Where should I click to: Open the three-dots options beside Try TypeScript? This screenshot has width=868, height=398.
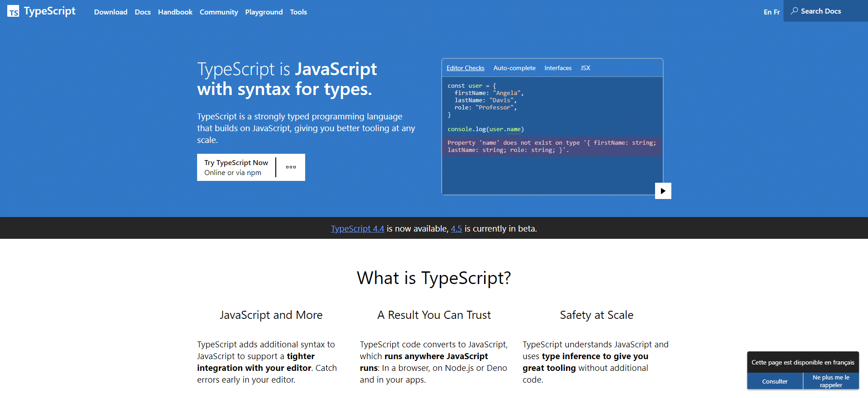[291, 167]
